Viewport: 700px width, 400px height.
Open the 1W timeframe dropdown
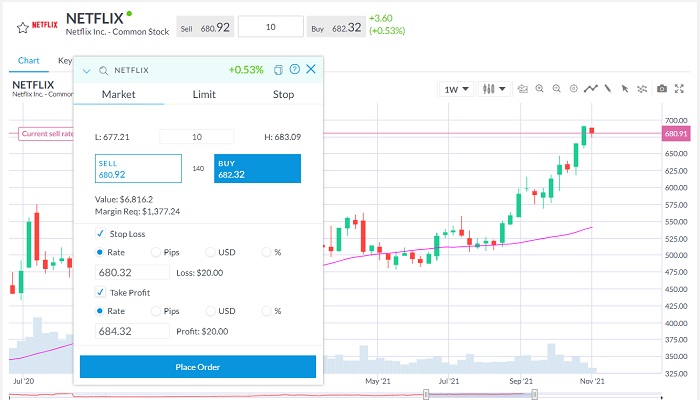click(x=456, y=89)
